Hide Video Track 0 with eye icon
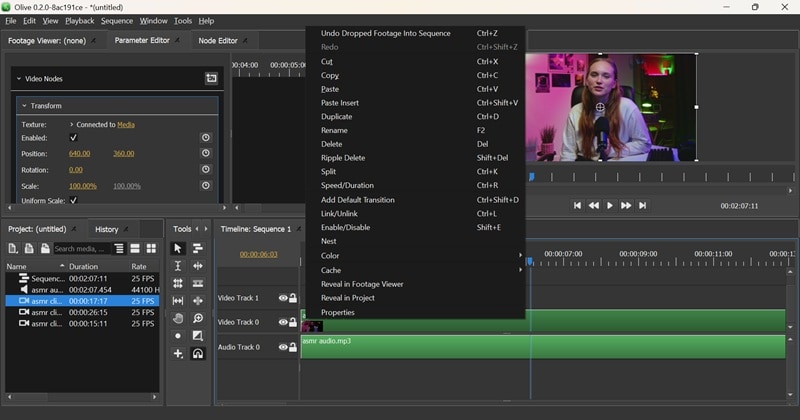The height and width of the screenshot is (420, 800). point(283,322)
